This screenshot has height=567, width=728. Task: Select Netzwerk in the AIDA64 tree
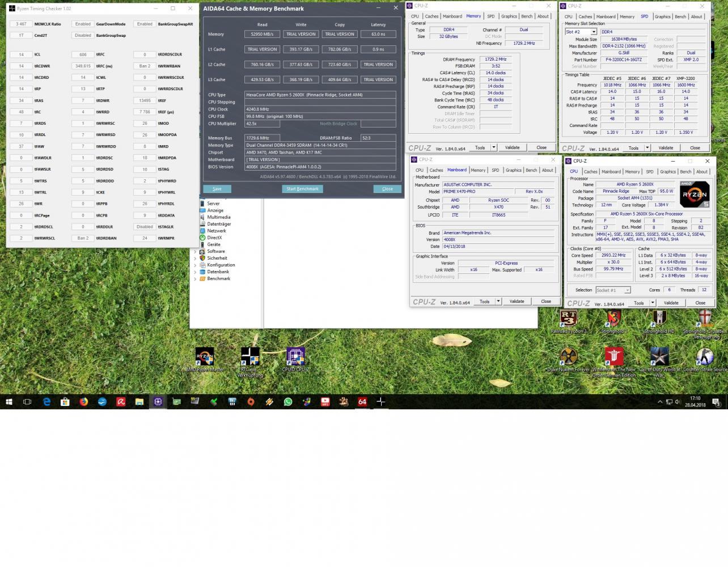click(x=217, y=231)
